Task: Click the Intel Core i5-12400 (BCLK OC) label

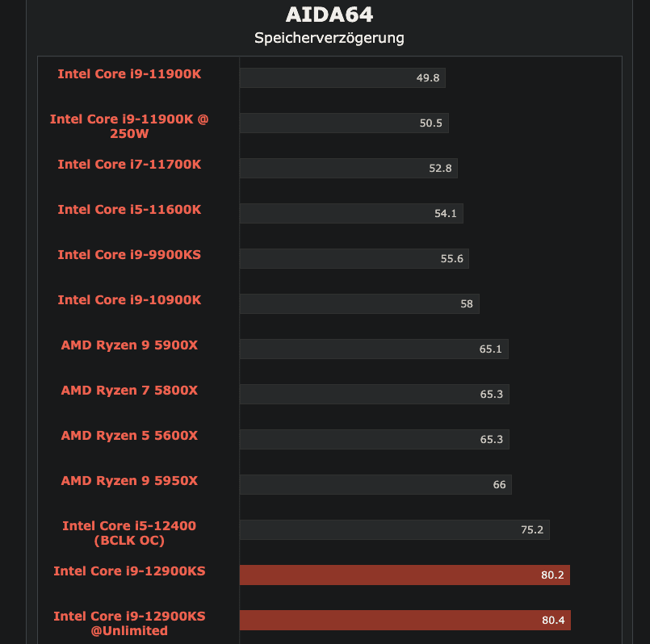Action: point(129,533)
